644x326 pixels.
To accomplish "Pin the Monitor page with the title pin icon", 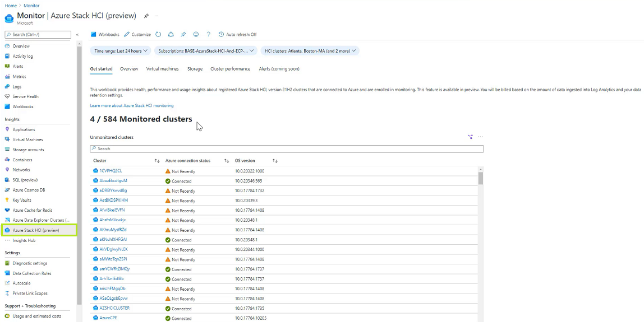I will pyautogui.click(x=146, y=16).
